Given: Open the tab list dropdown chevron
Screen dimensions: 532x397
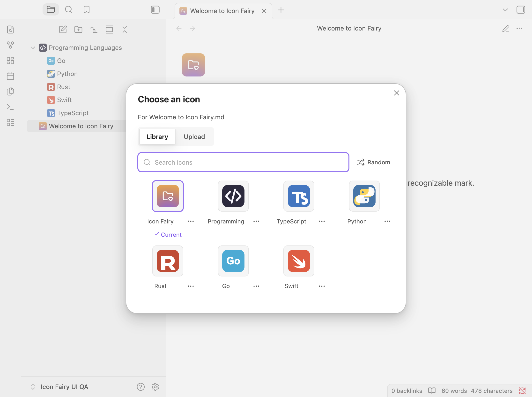Looking at the screenshot, I should pyautogui.click(x=505, y=10).
